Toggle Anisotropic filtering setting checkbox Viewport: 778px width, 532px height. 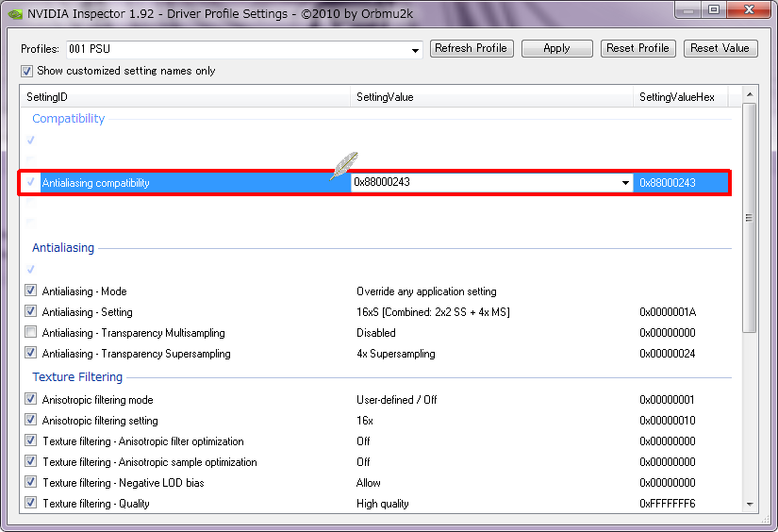click(x=31, y=420)
